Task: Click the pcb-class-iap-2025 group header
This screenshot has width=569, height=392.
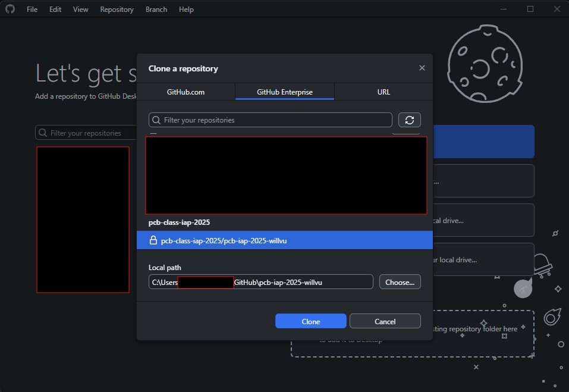Action: pos(180,222)
